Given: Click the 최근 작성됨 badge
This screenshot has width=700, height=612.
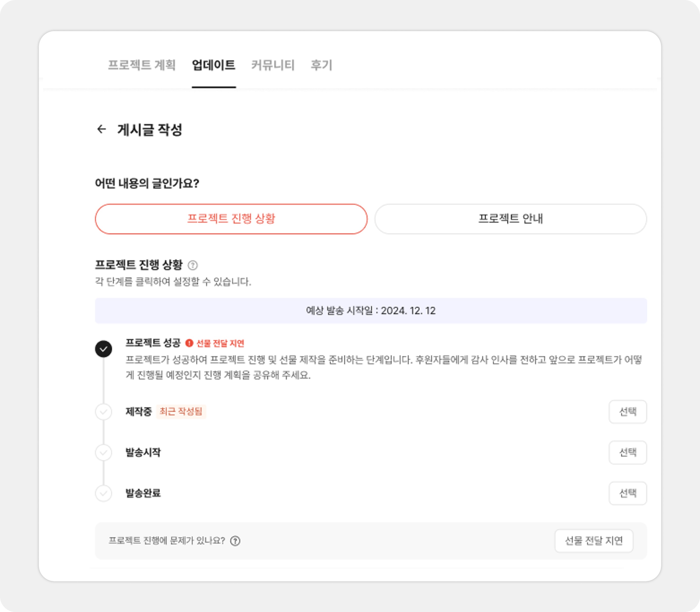Looking at the screenshot, I should 181,411.
